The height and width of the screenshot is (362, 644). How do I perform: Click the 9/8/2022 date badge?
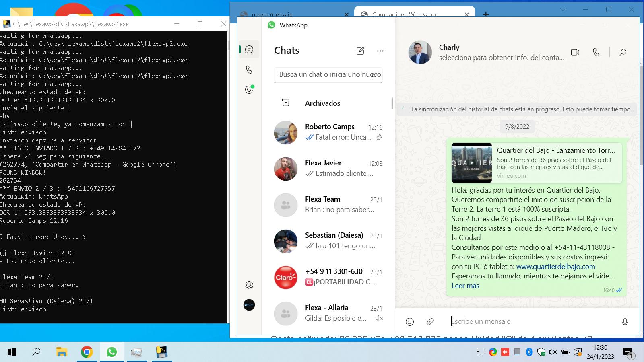tap(517, 127)
